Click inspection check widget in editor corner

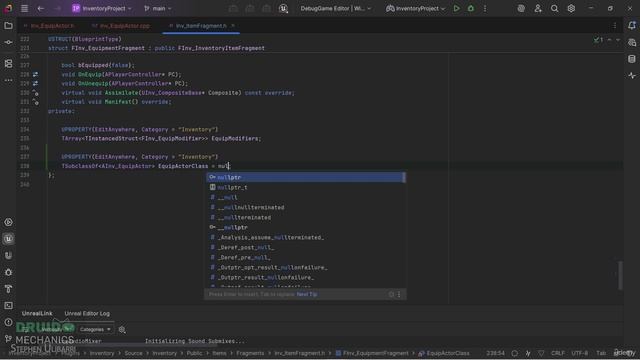pos(598,40)
